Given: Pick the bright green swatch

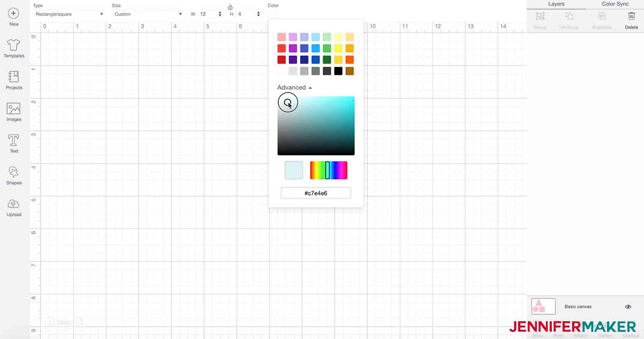Looking at the screenshot, I should tap(327, 48).
